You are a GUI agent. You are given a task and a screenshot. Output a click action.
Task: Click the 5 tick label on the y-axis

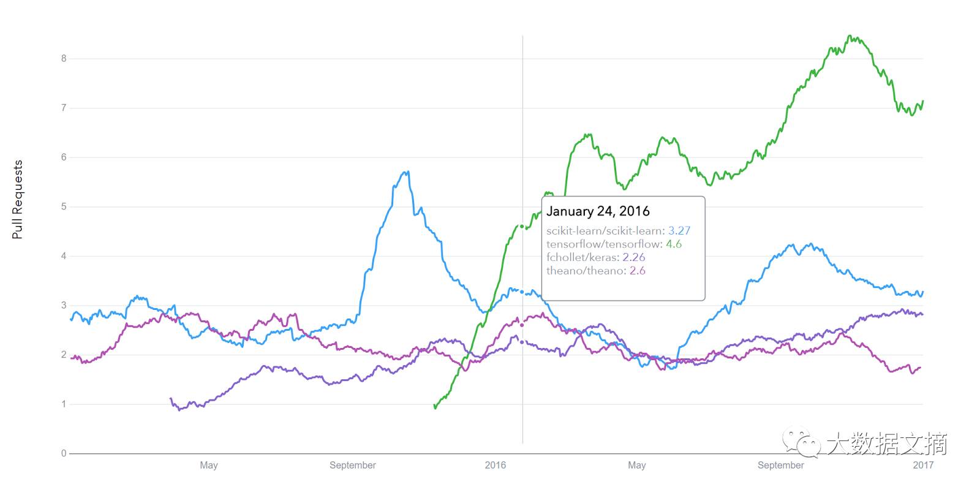coord(64,206)
